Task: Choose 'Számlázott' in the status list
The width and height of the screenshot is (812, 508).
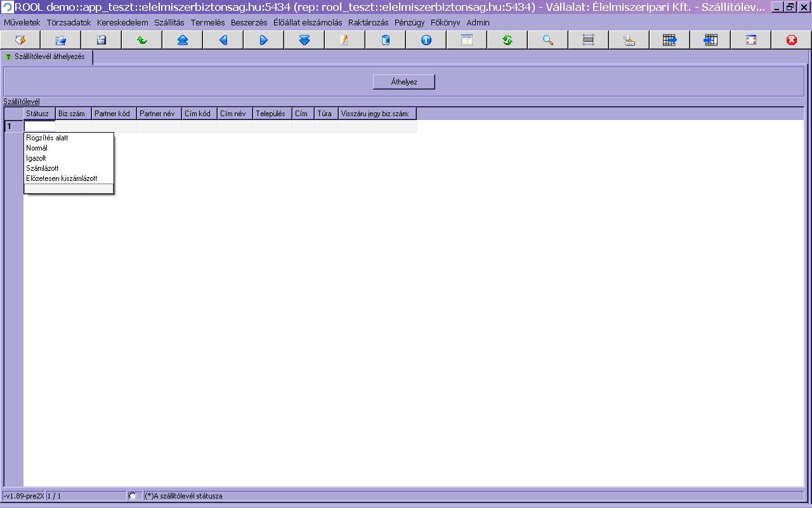Action: click(x=43, y=168)
